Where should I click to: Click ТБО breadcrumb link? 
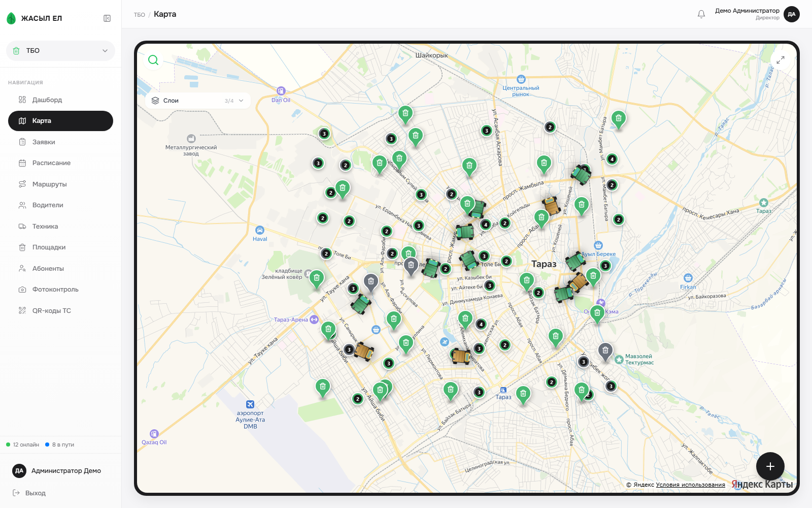coord(140,15)
